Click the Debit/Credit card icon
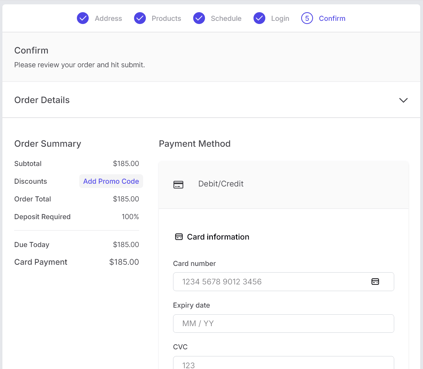 (178, 184)
